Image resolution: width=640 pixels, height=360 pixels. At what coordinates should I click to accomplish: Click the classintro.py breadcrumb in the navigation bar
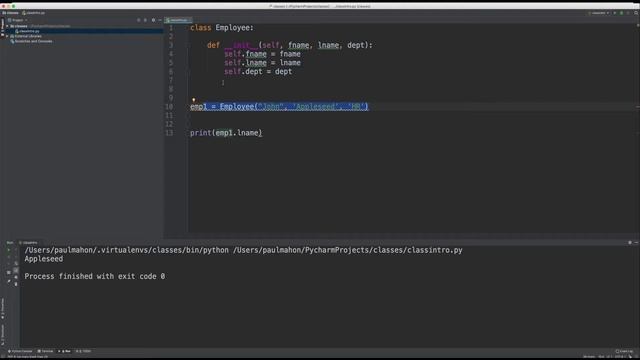(34, 13)
